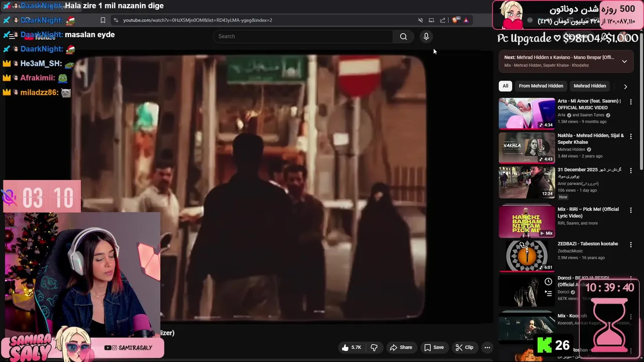Like the video with the 5.7K thumbs-up
The width and height of the screenshot is (644, 362).
coord(352,347)
